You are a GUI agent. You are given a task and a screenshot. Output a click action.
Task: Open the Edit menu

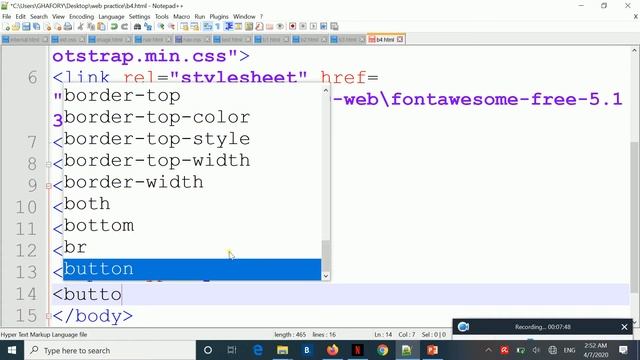coord(20,16)
